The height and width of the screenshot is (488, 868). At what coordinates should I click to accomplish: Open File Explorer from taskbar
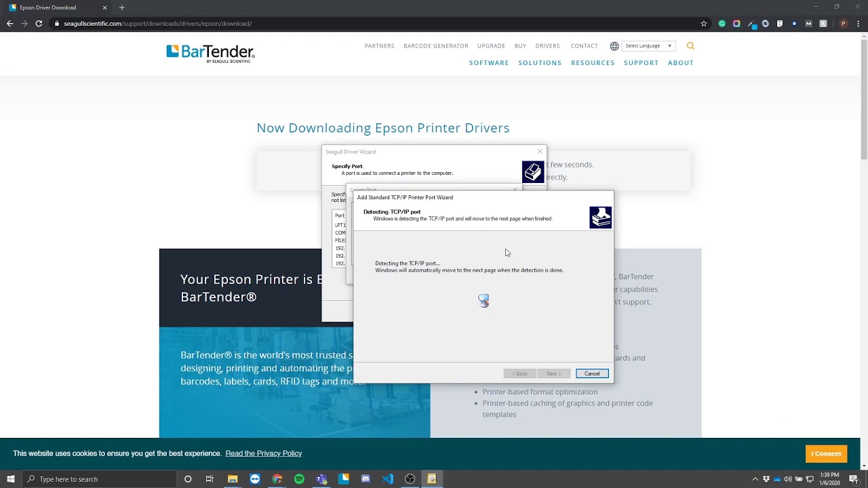tap(233, 479)
